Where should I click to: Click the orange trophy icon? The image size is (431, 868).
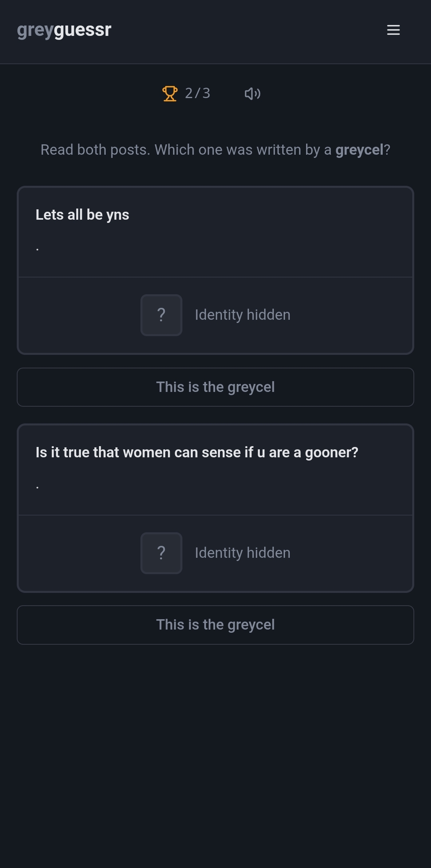point(170,94)
